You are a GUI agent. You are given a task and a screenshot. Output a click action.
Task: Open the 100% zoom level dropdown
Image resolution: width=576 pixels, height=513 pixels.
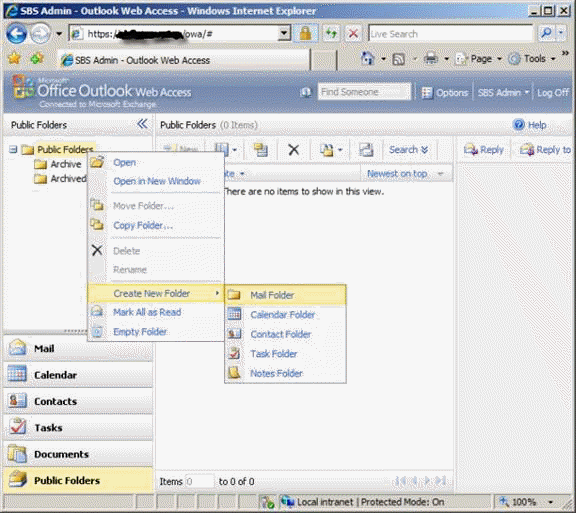click(x=550, y=502)
